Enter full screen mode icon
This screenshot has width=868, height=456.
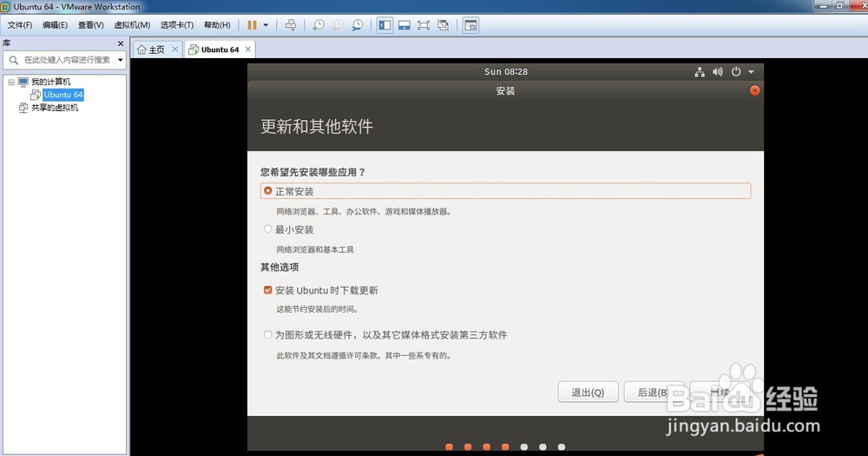coord(424,25)
